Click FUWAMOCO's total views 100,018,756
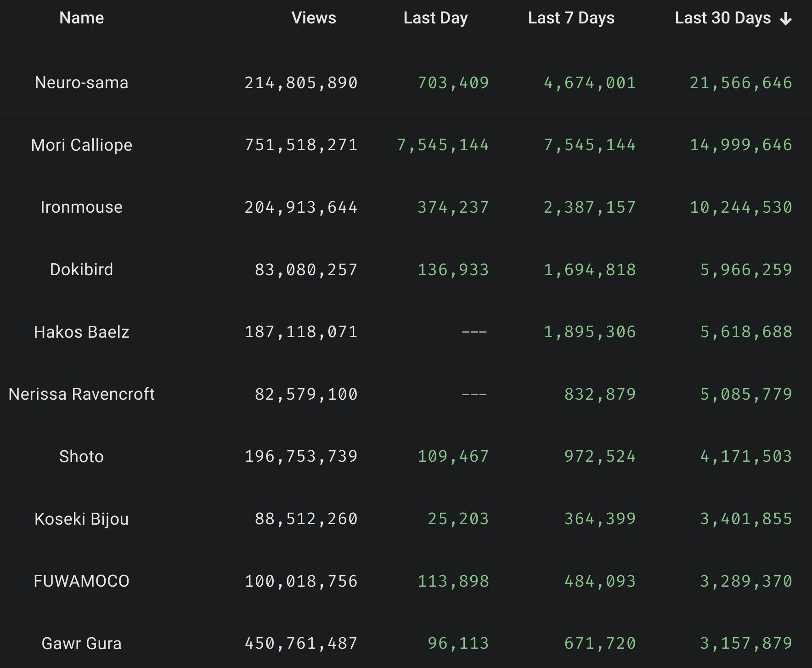Image resolution: width=812 pixels, height=668 pixels. click(301, 581)
